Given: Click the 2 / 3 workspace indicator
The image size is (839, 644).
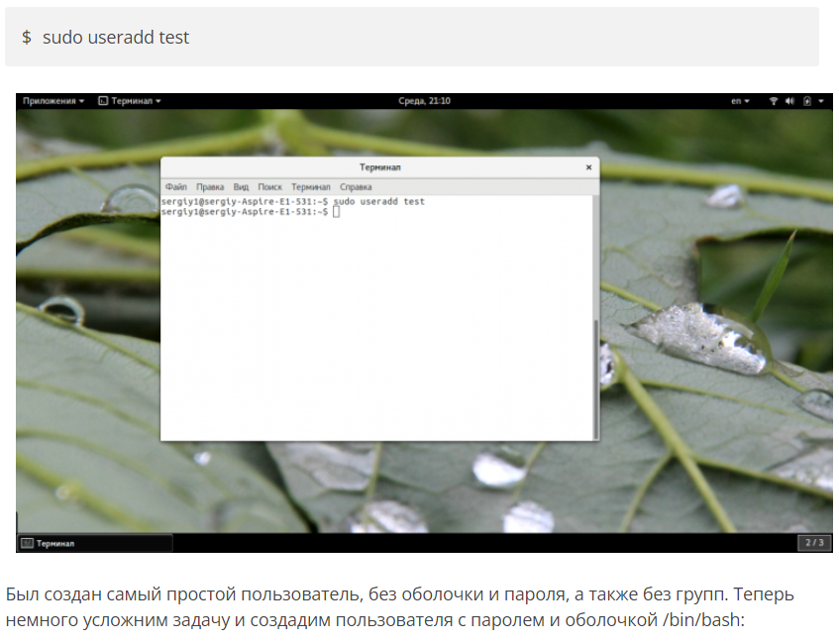Looking at the screenshot, I should tap(814, 542).
